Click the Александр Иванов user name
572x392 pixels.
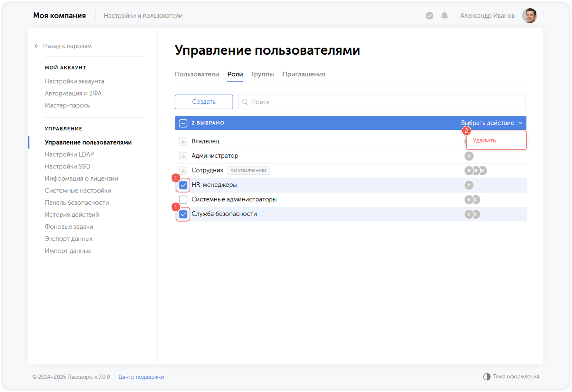pyautogui.click(x=487, y=16)
